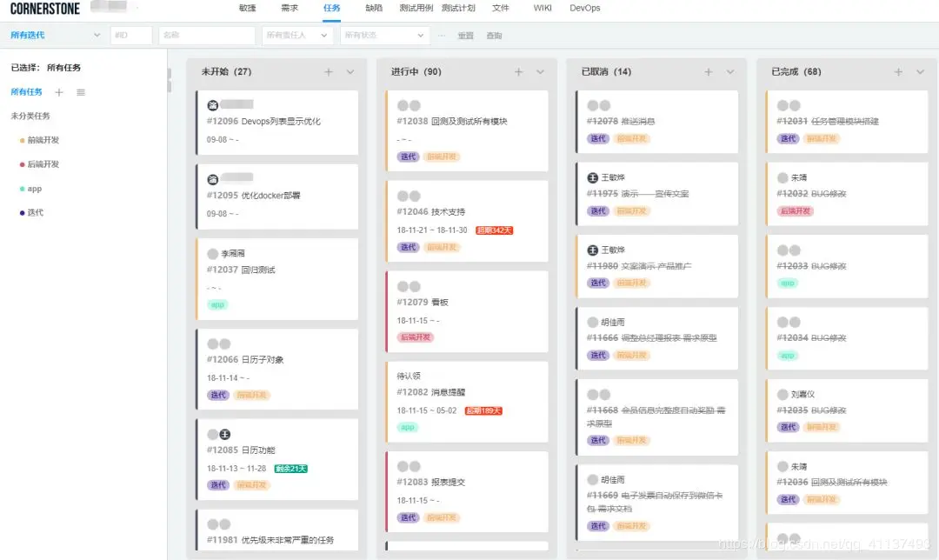Viewport: 939px width, 560px height.
Task: Add a new task in the 进行中 column
Action: tap(519, 71)
